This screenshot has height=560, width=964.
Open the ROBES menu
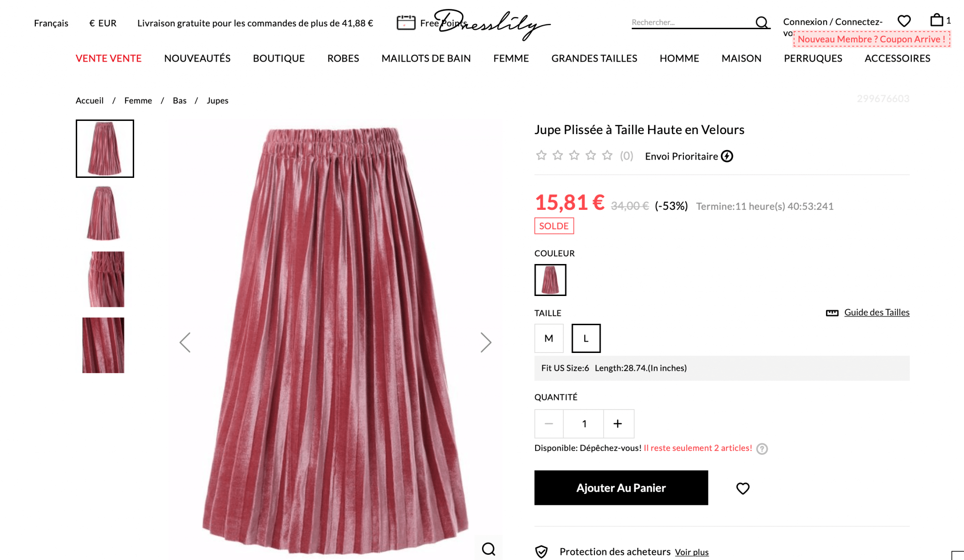tap(343, 58)
